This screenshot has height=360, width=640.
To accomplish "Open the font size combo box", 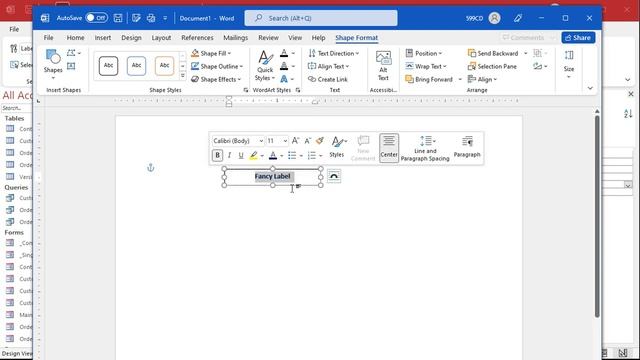I will click(x=277, y=141).
